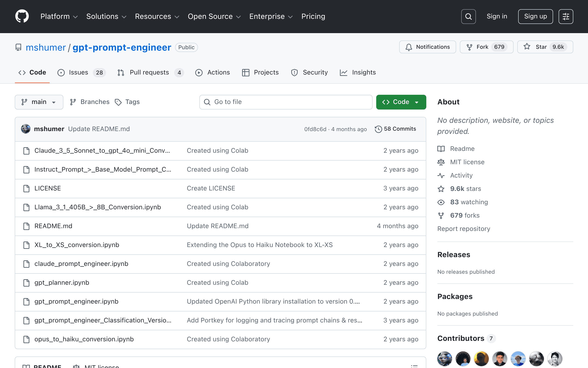The height and width of the screenshot is (368, 588).
Task: Open commit hash 0fd8c6d
Action: (315, 129)
